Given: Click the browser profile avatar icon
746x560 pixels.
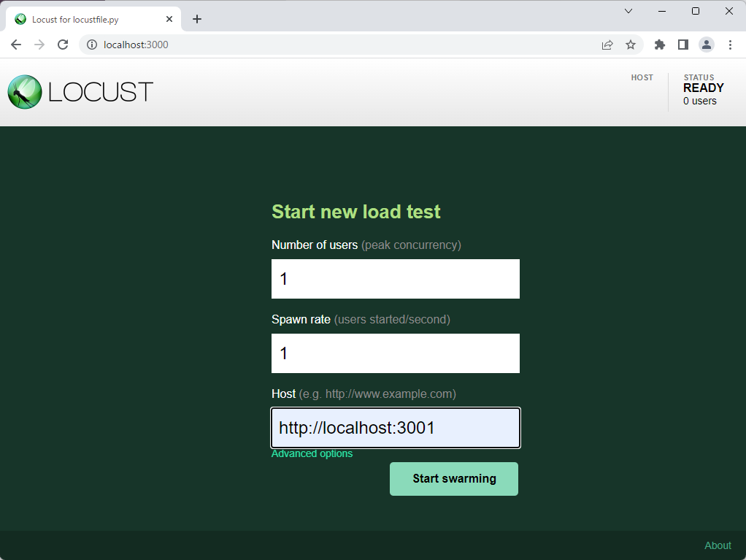Looking at the screenshot, I should click(x=707, y=45).
